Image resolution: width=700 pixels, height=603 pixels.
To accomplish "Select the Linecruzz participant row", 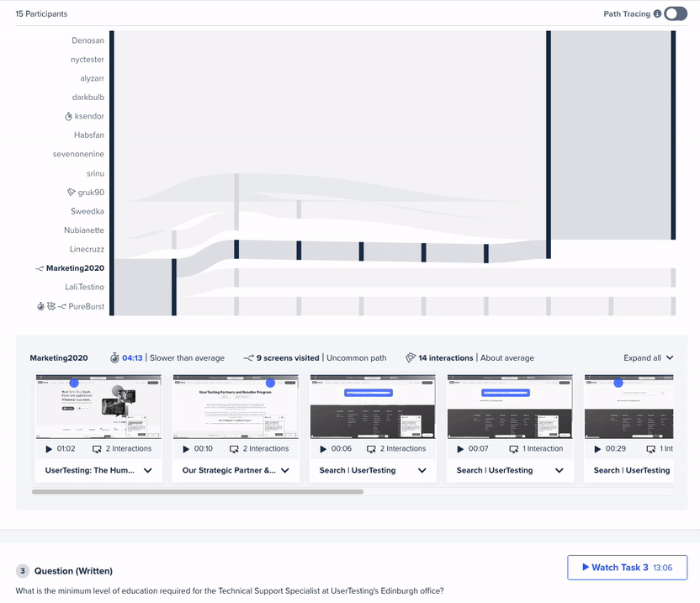I will click(86, 249).
